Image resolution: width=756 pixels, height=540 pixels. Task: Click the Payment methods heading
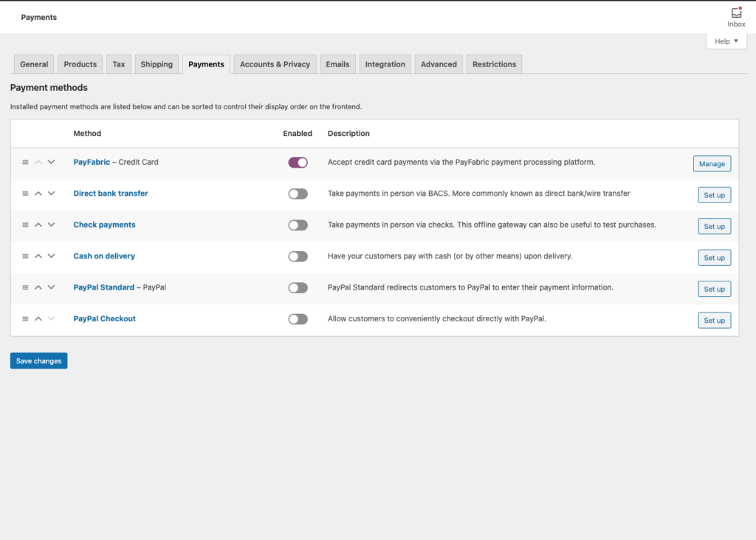coord(49,88)
